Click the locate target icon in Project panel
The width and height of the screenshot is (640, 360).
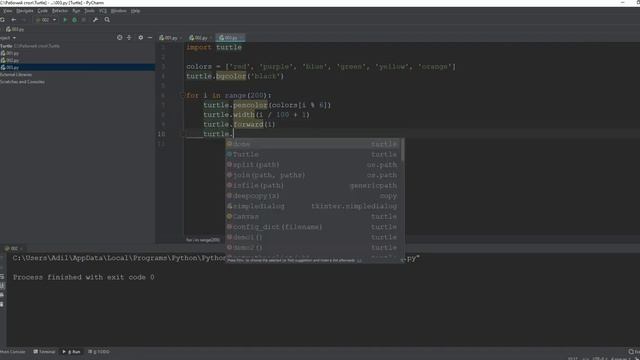pyautogui.click(x=120, y=38)
